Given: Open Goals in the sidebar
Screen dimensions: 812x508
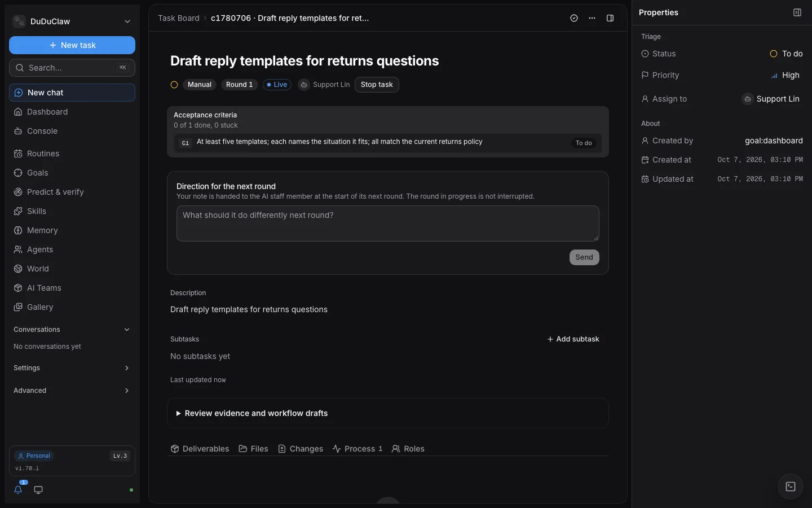Looking at the screenshot, I should tap(72, 173).
